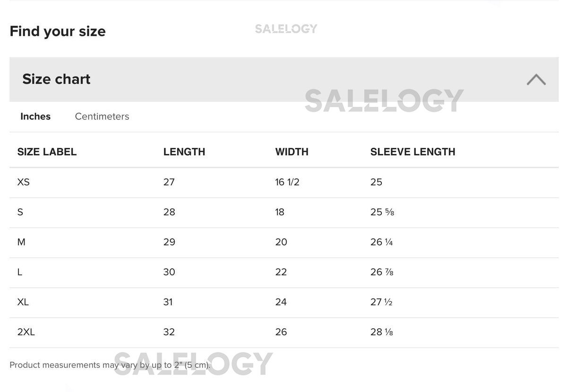Click the 16 1/2 width value
The height and width of the screenshot is (392, 567).
coord(287,182)
